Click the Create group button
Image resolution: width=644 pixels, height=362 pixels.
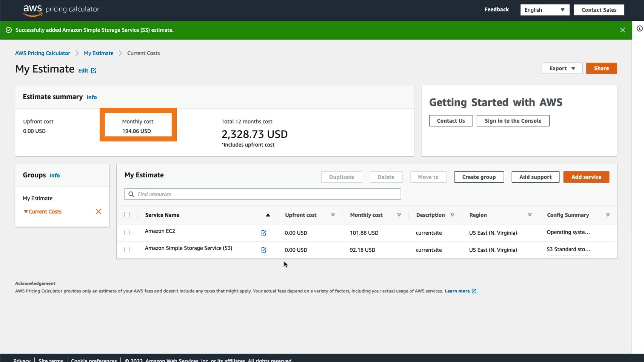tap(479, 177)
